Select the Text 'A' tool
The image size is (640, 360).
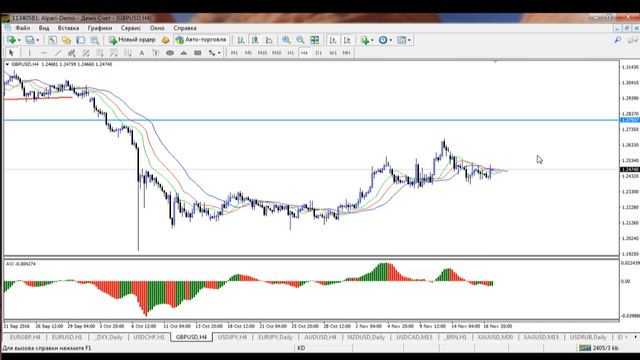tap(142, 53)
